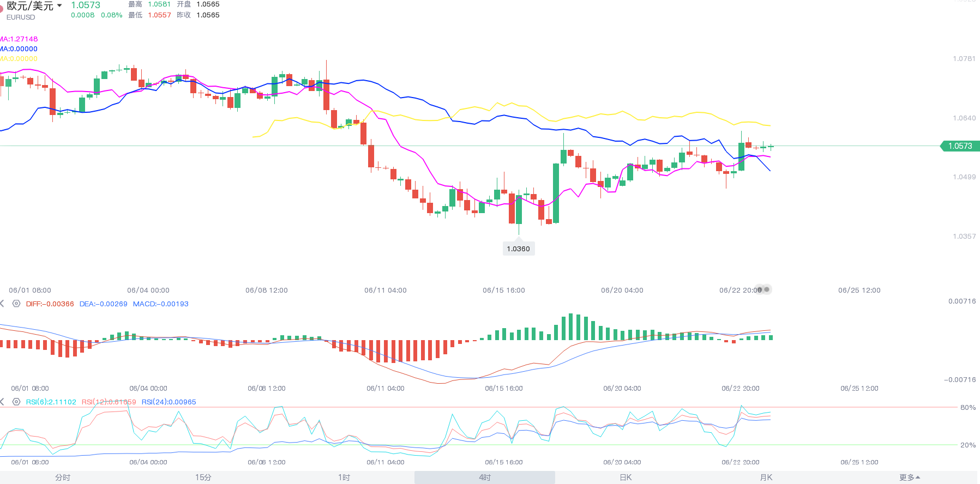Click the RSI panel left chevron
Viewport: 980px width, 484px height.
(x=2, y=402)
